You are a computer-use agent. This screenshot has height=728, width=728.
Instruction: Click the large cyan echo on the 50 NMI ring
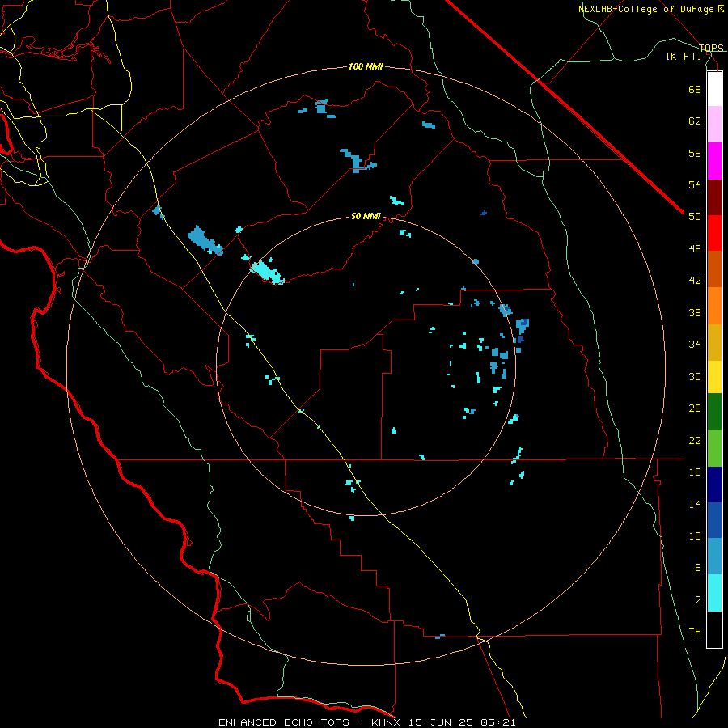click(x=267, y=272)
